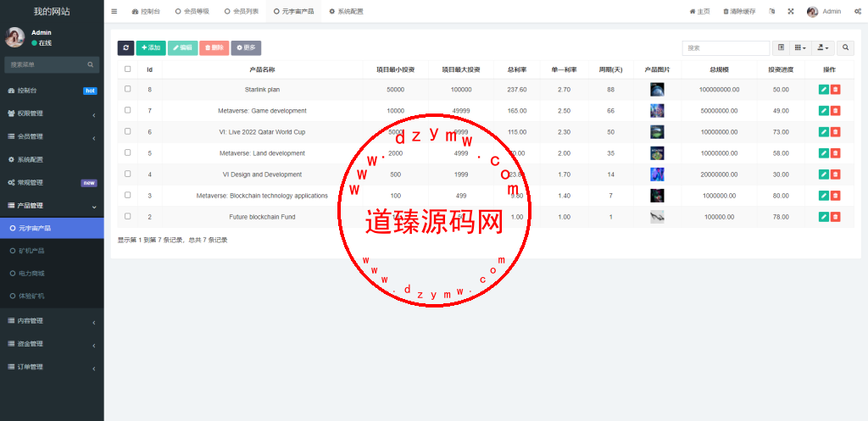Viewport: 868px width, 421px height.
Task: Open the language switch icon in header
Action: coord(771,11)
